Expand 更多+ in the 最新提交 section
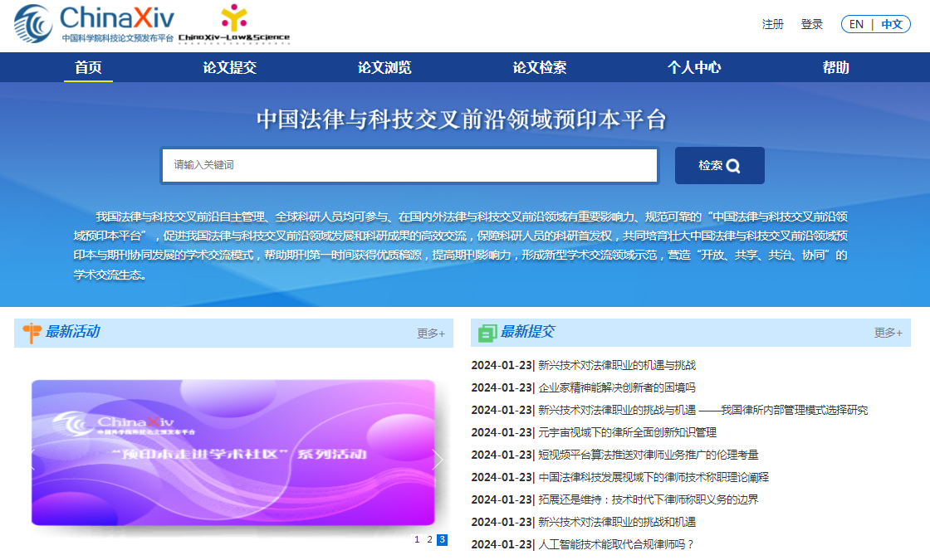 (x=888, y=333)
